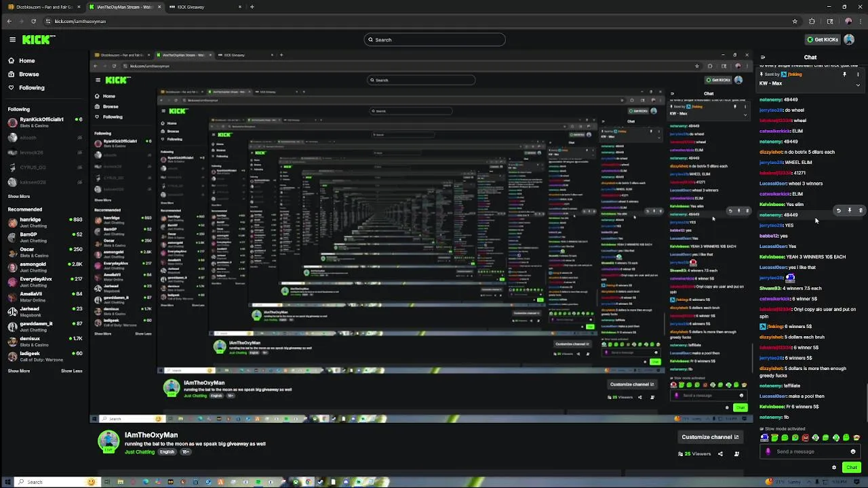Open BamGP recommended channel

[45, 237]
